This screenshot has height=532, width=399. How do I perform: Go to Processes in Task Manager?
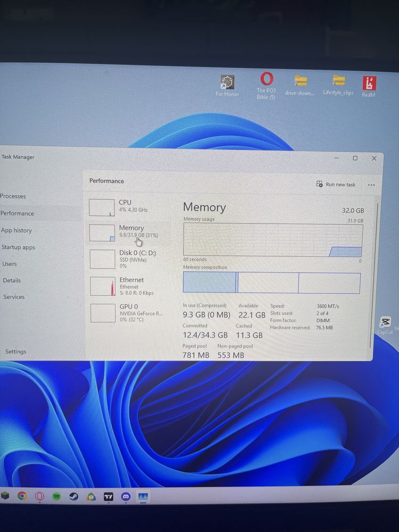(x=13, y=196)
